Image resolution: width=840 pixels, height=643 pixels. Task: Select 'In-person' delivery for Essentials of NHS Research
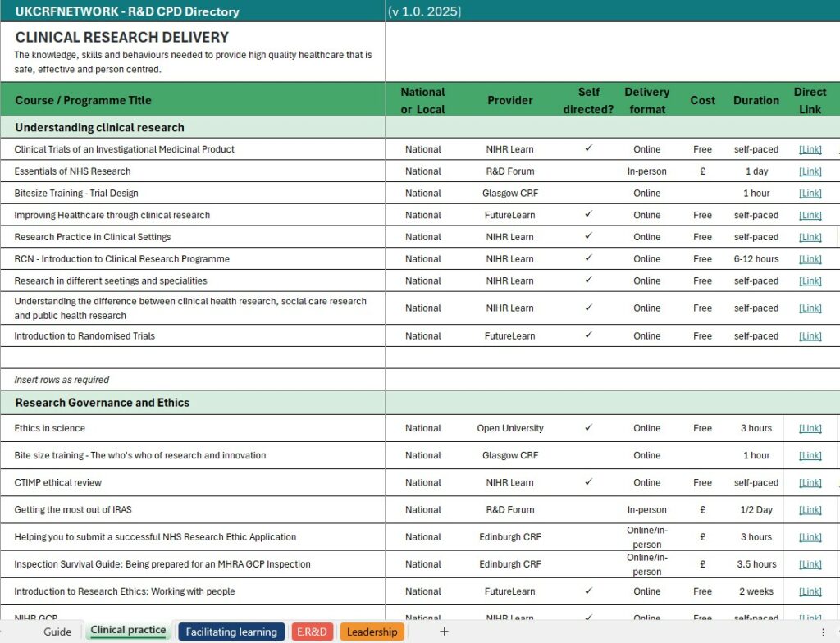click(646, 171)
